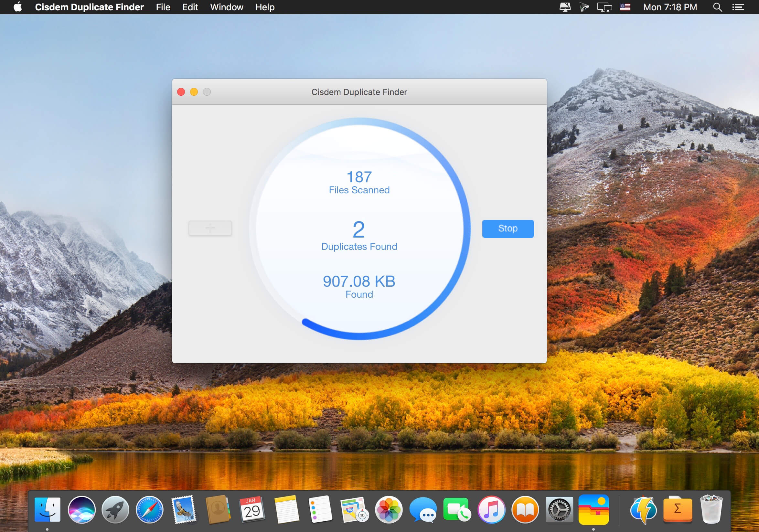Viewport: 759px width, 532px height.
Task: Click the dual-display mirroring menu bar icon
Action: click(x=604, y=7)
